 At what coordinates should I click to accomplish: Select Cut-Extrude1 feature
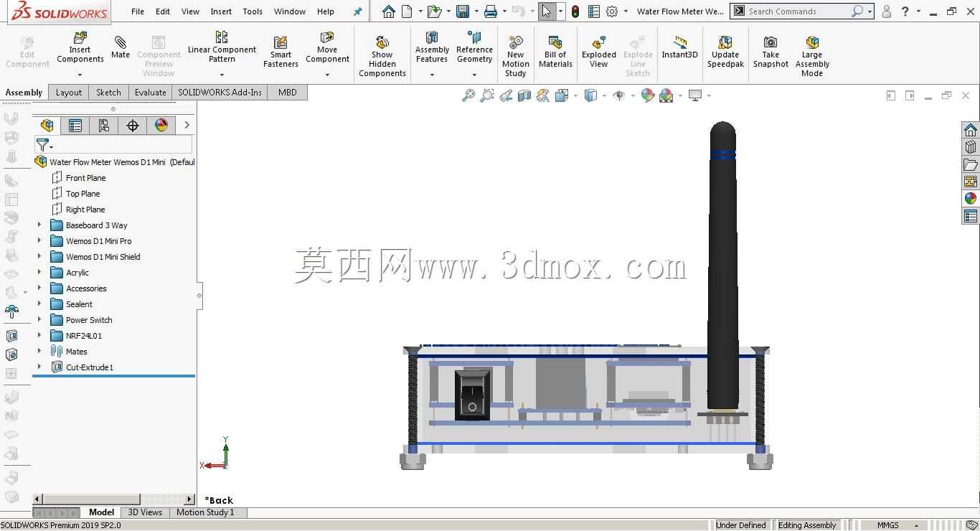point(89,367)
